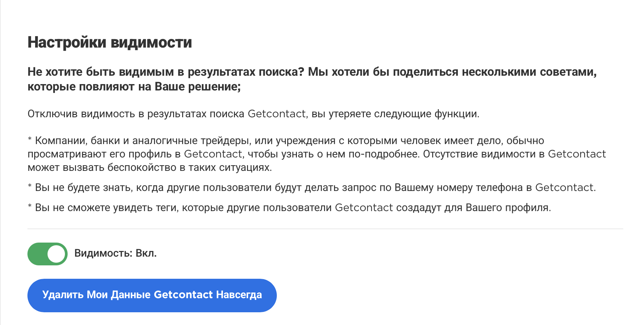Screen dimensions: 644x325
Task: Click Удалить Мои Данные Getcontact Навсегда button
Action: 152,295
